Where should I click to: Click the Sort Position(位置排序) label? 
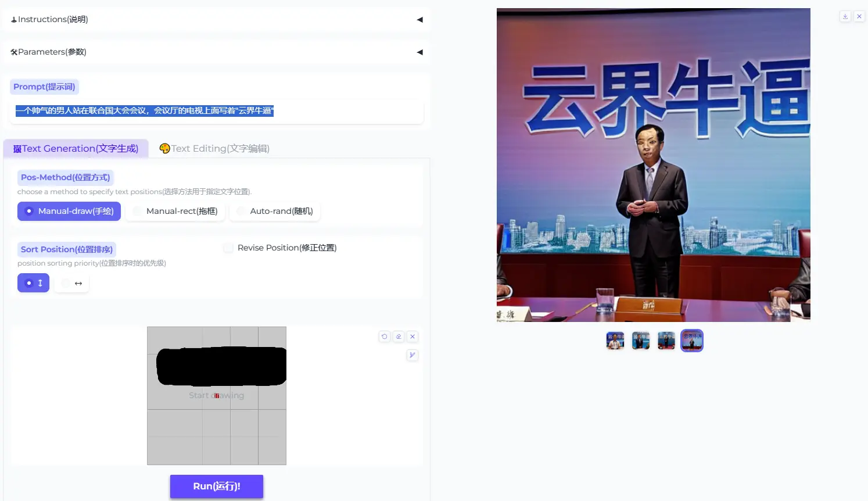click(67, 249)
